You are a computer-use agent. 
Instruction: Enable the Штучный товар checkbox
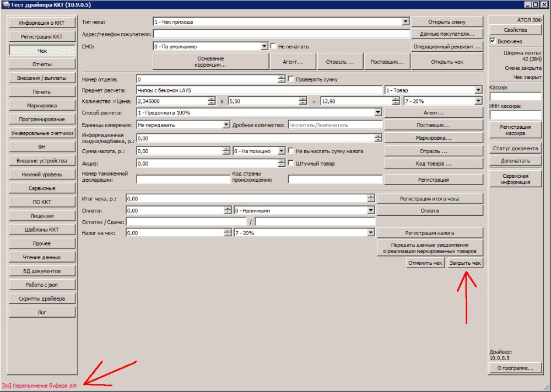coord(291,164)
